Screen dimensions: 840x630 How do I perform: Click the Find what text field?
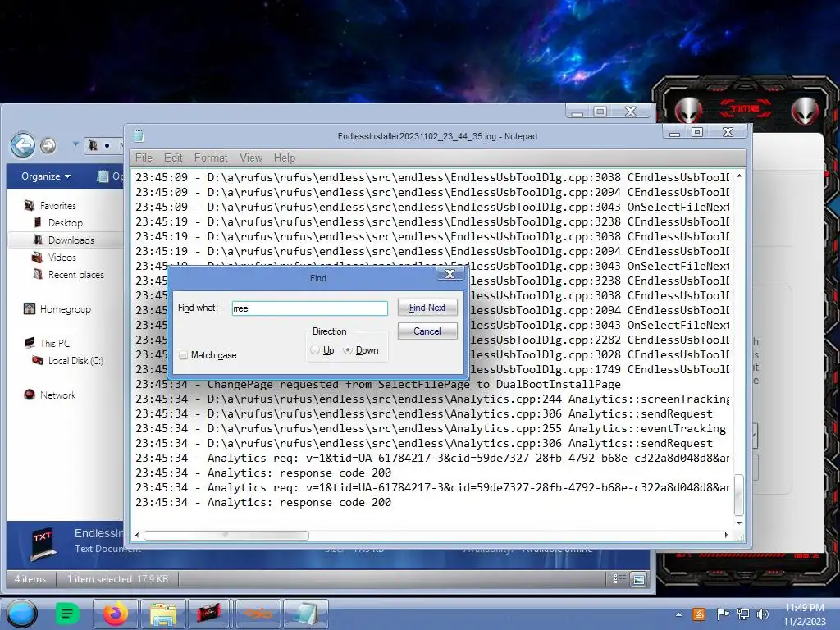click(309, 308)
